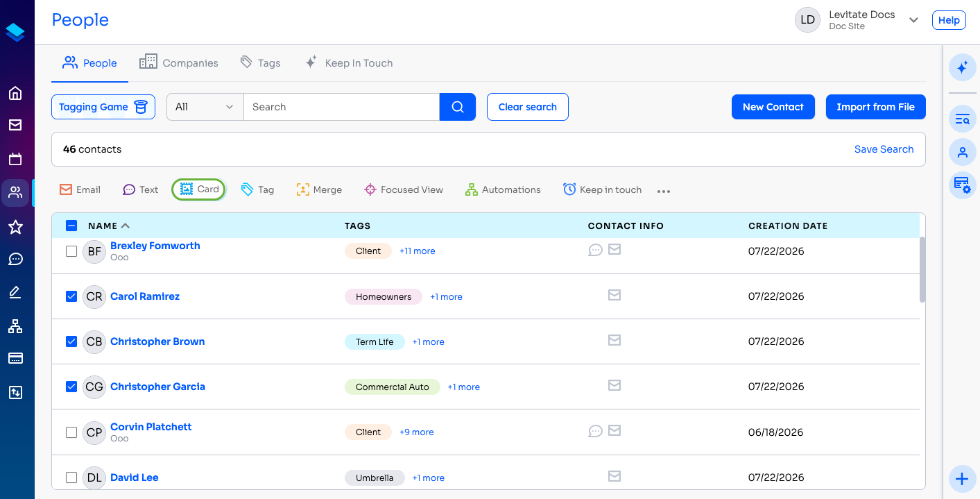Switch to the Companies tab
This screenshot has width=980, height=499.
click(179, 63)
